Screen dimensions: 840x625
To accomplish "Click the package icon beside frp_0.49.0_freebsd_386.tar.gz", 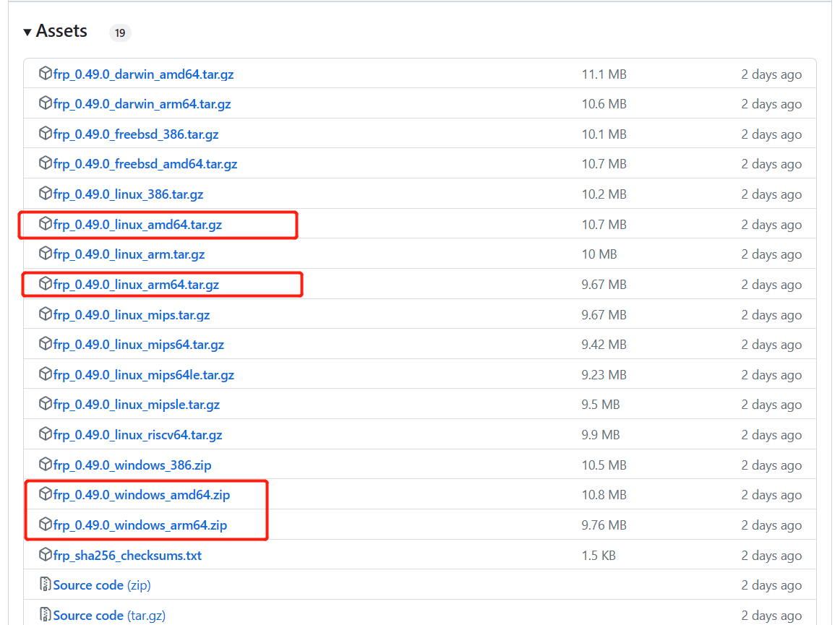I will coord(46,134).
